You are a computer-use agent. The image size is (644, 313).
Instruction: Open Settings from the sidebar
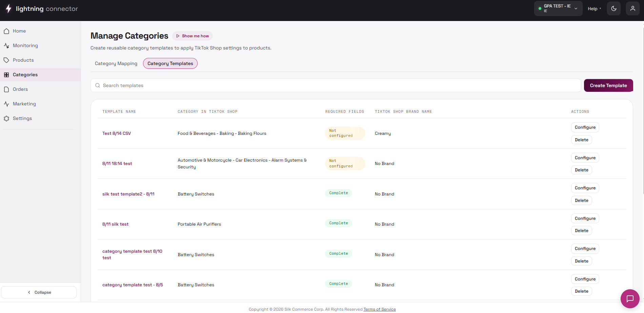point(40,118)
